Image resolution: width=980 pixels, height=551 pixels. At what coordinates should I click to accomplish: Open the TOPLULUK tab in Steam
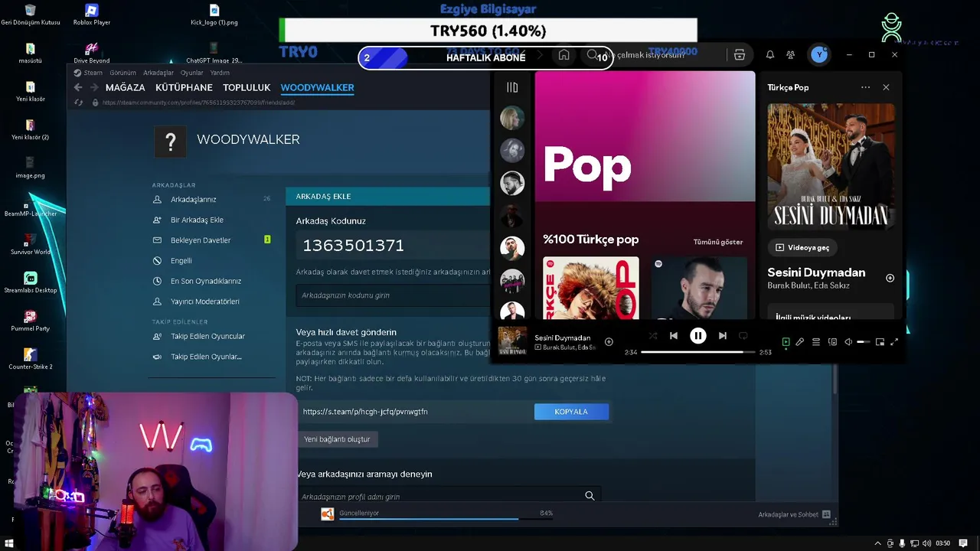247,88
